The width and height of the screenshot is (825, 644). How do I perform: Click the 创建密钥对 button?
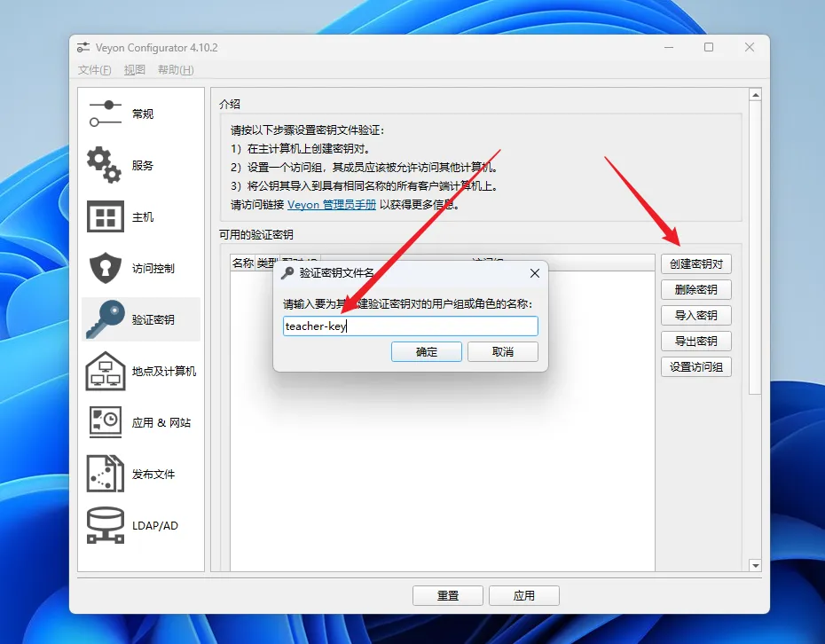tap(696, 264)
